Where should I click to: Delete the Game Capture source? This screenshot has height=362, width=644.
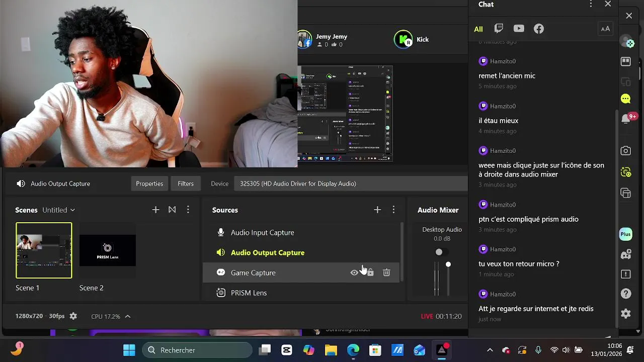pyautogui.click(x=386, y=273)
